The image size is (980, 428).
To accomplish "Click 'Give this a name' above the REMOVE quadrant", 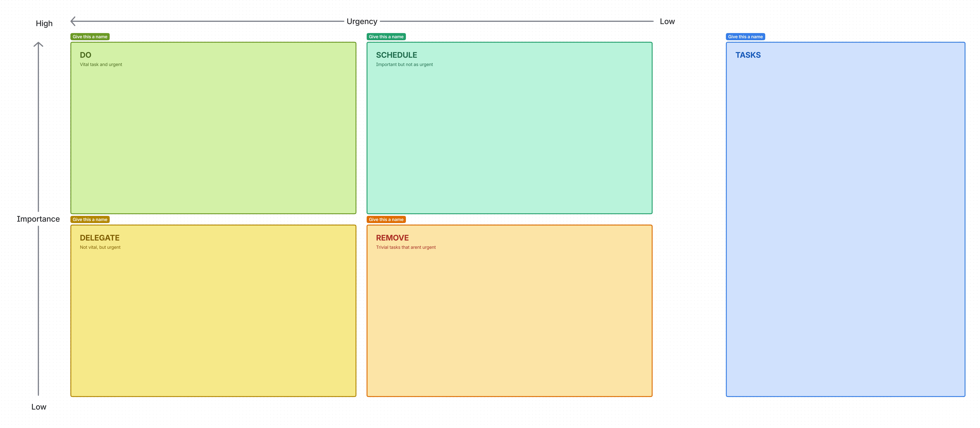I will click(386, 219).
